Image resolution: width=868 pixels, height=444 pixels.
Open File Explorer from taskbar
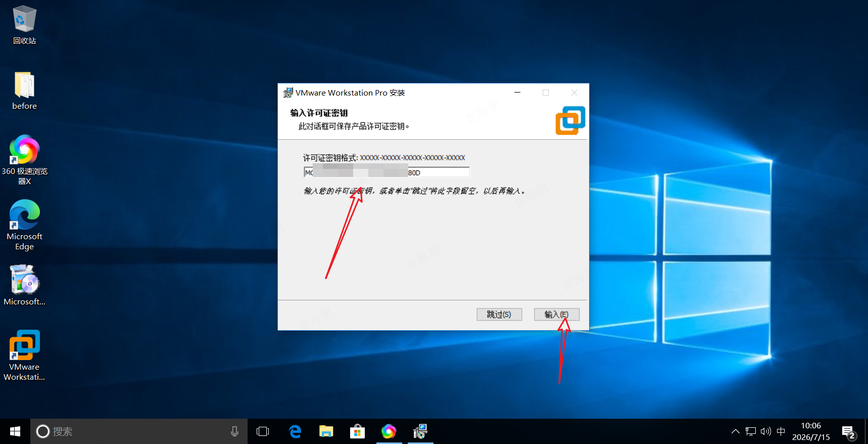tap(326, 431)
